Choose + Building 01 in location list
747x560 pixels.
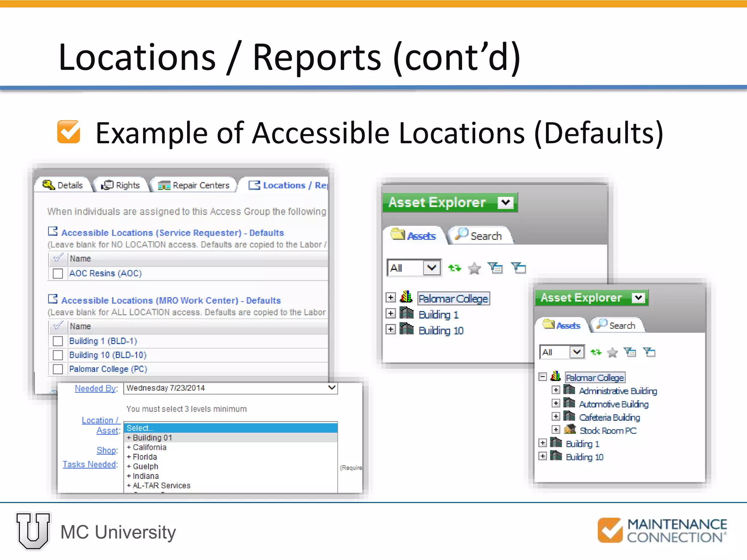coord(231,437)
